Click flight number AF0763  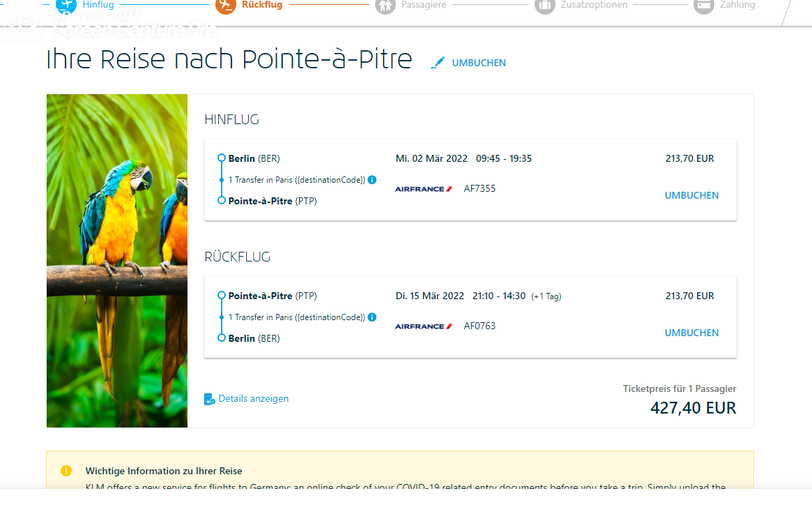point(480,326)
